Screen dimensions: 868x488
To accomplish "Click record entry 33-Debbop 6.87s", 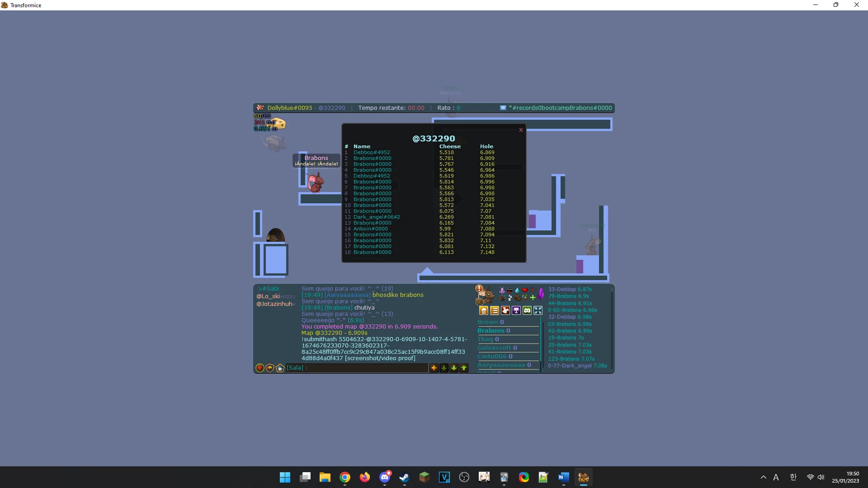I will pyautogui.click(x=570, y=290).
